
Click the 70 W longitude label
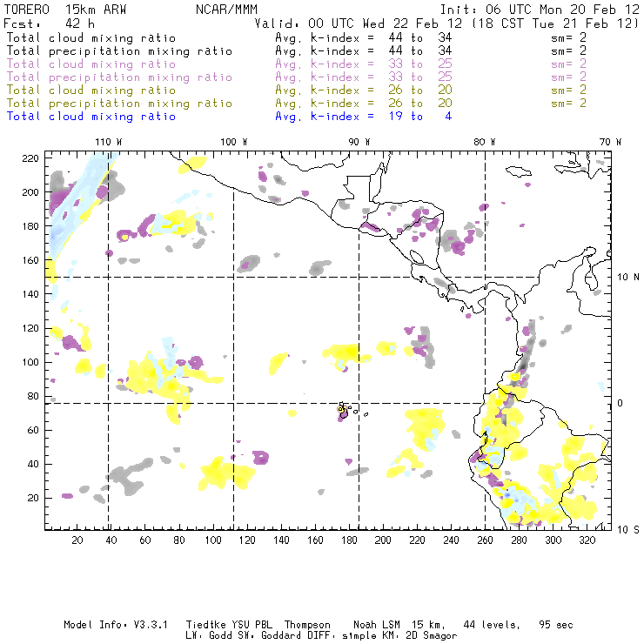pos(612,141)
